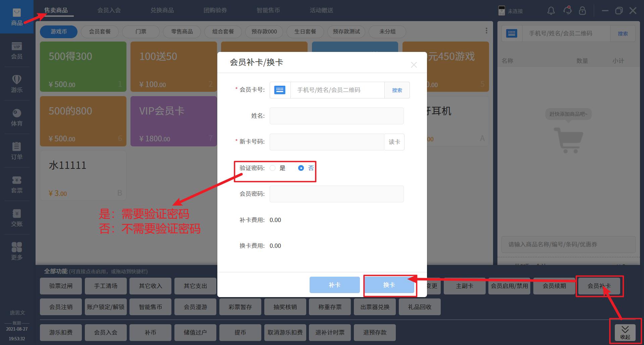Screen dimensions: 644x345
Task: Click the 账户锁定/解锁 function button
Action: [106, 307]
